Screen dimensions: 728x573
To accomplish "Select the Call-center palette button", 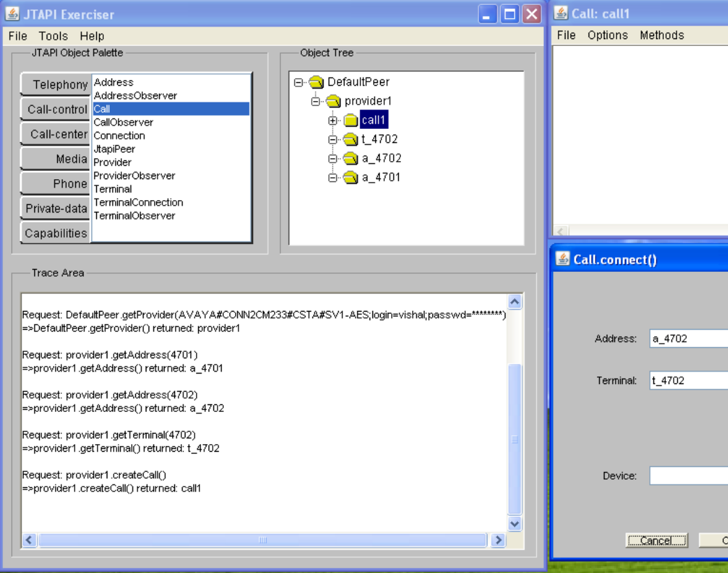I will click(x=56, y=134).
